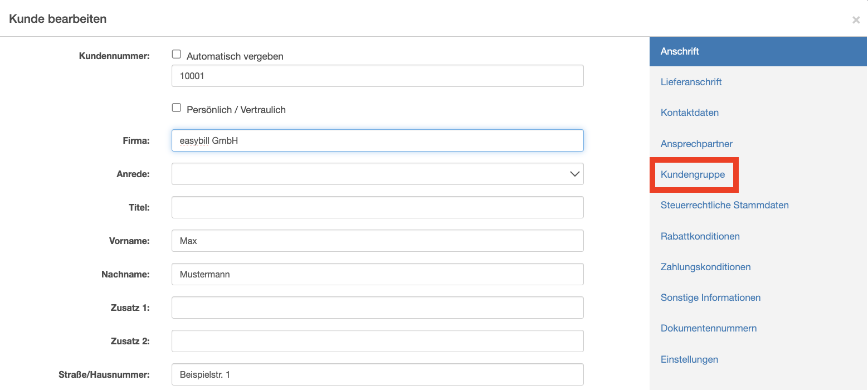Click the Zusatz 2 text box

(x=377, y=341)
